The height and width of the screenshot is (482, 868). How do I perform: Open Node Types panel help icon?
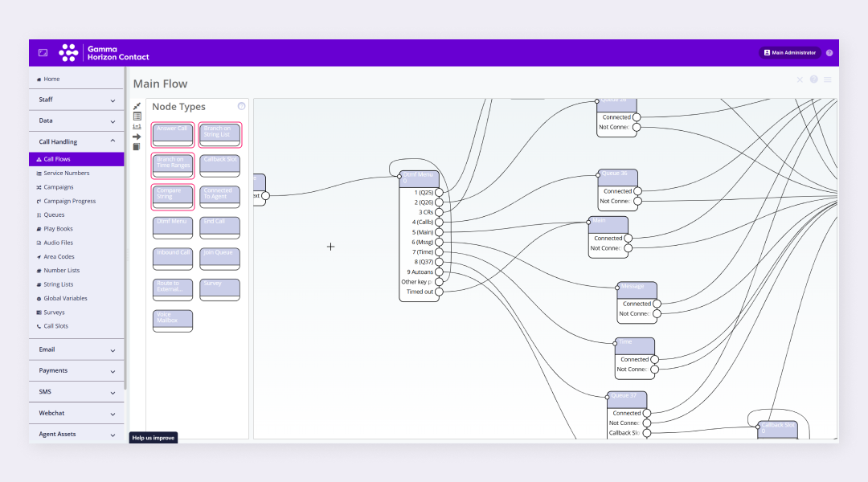point(241,106)
